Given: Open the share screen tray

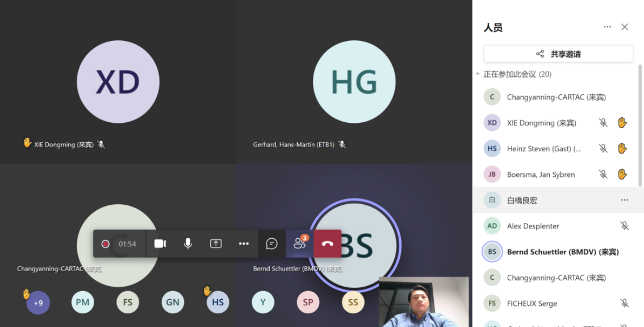Looking at the screenshot, I should [216, 244].
